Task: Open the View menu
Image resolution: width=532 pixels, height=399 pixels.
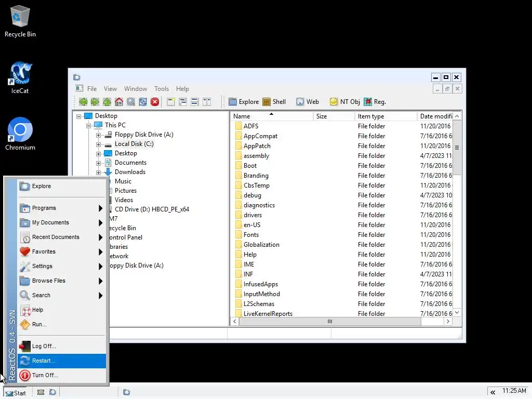Action: coord(110,88)
